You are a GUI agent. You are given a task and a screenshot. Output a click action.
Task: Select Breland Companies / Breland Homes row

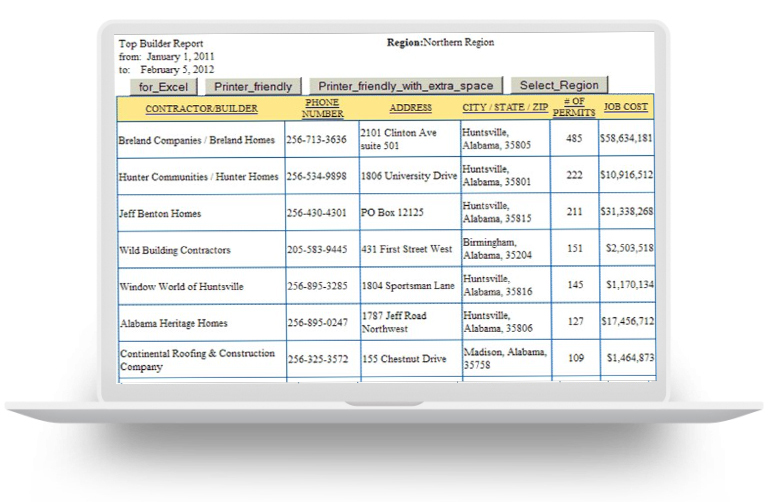tap(196, 140)
